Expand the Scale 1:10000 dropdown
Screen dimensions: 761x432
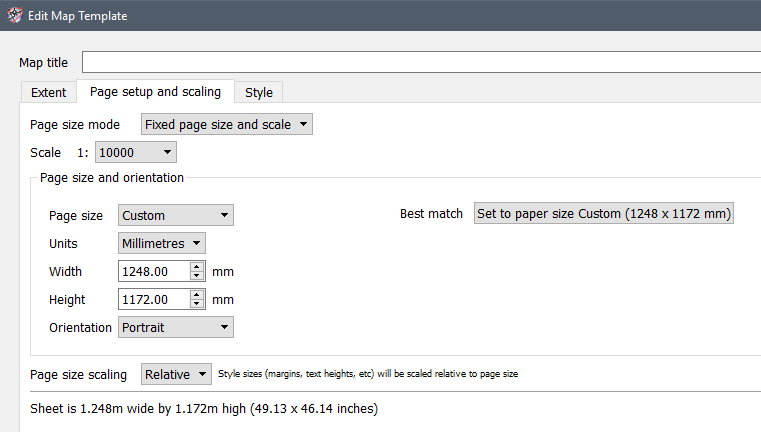136,153
